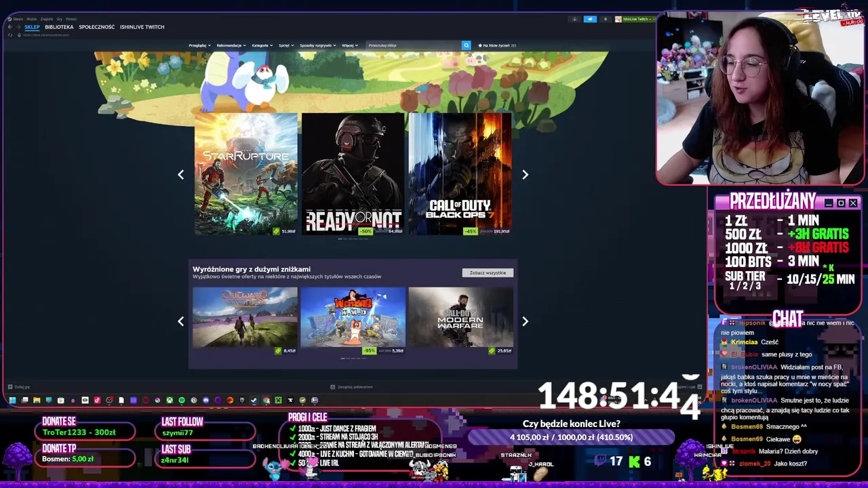The height and width of the screenshot is (488, 868).
Task: Switch to Steam via its taskbar icon
Action: point(254,400)
